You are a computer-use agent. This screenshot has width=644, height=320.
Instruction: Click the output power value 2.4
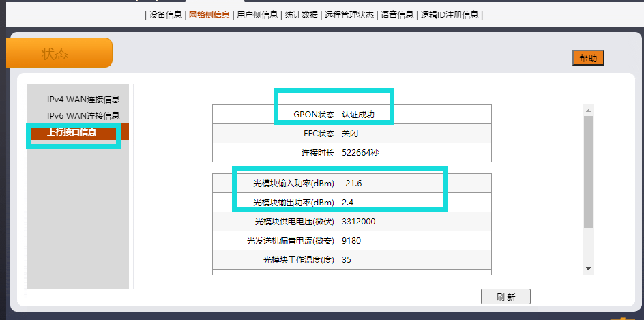[347, 202]
